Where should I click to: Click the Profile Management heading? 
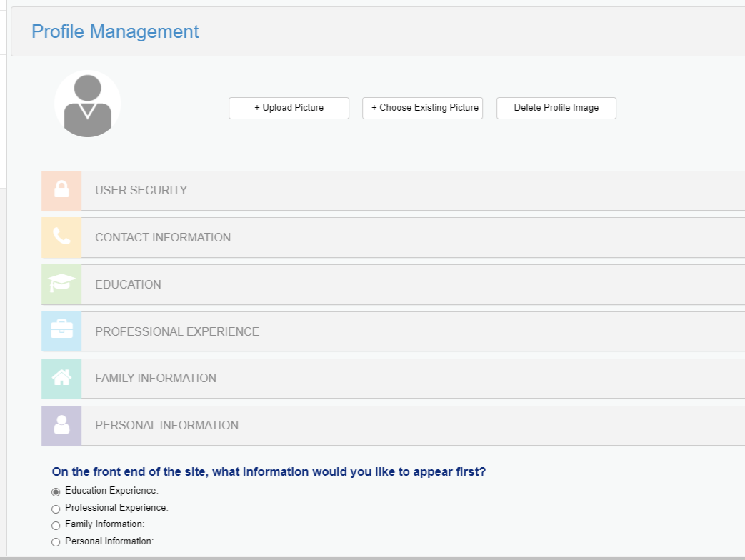(115, 32)
